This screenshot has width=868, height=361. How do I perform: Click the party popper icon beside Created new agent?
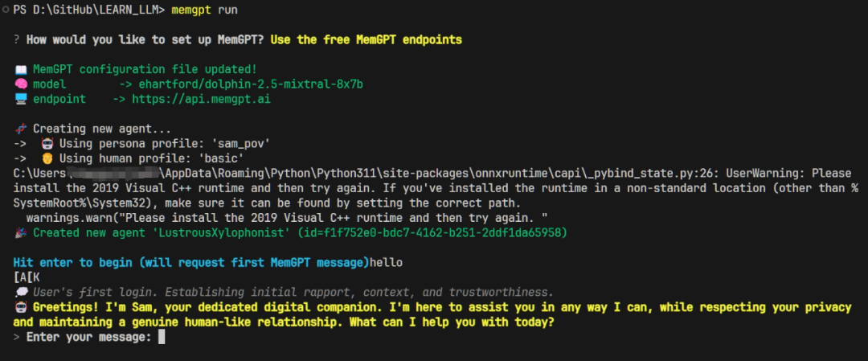click(20, 232)
